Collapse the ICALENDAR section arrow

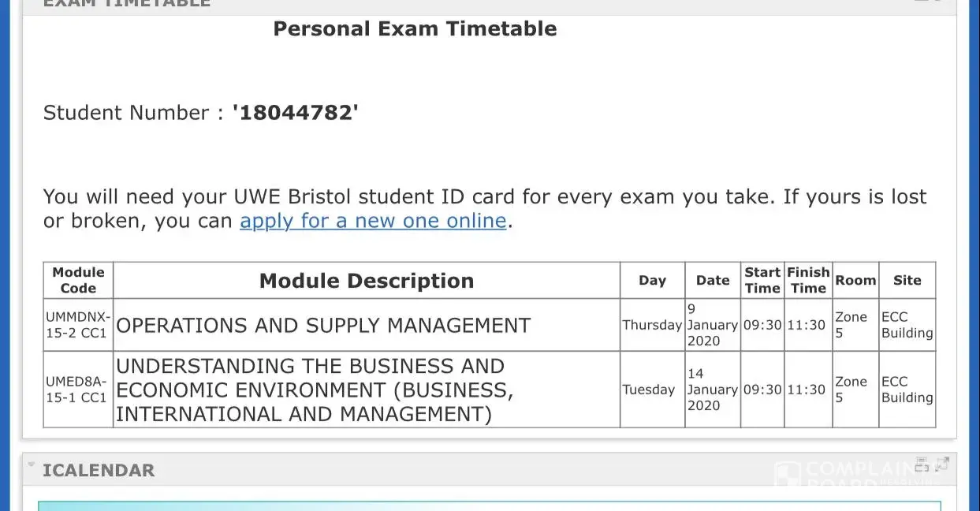click(x=32, y=464)
